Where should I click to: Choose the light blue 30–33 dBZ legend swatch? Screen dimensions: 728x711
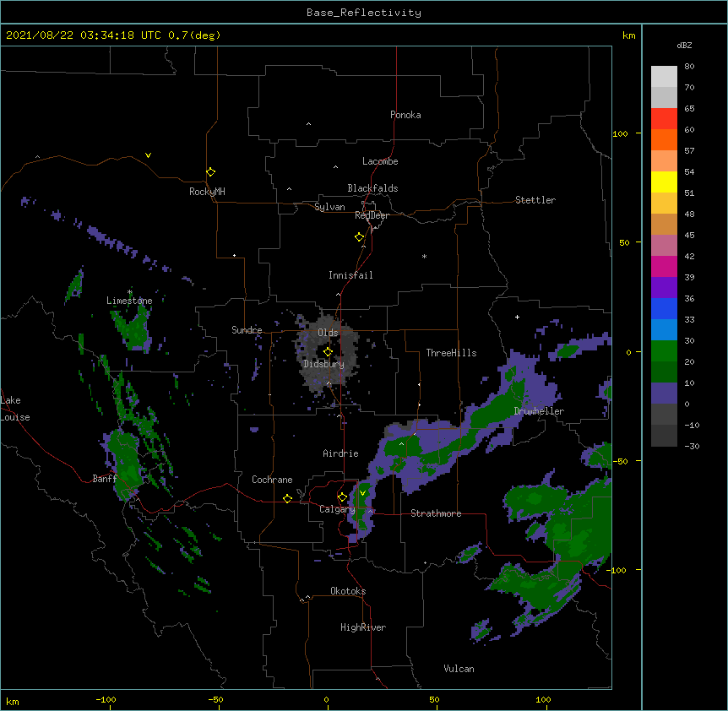[664, 330]
